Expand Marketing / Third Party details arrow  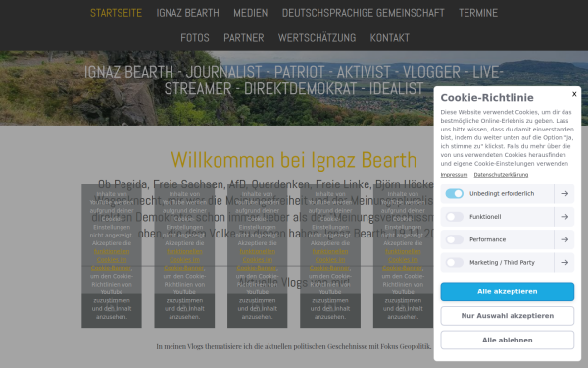point(564,262)
